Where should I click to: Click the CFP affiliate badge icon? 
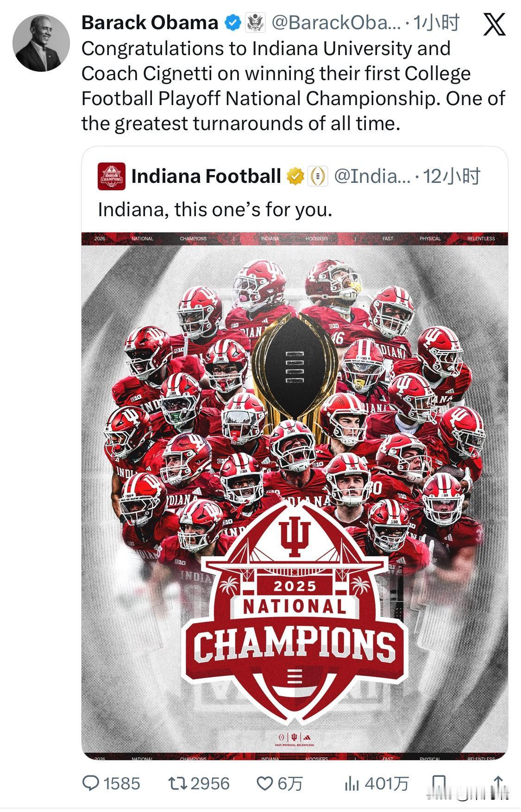pos(318,176)
